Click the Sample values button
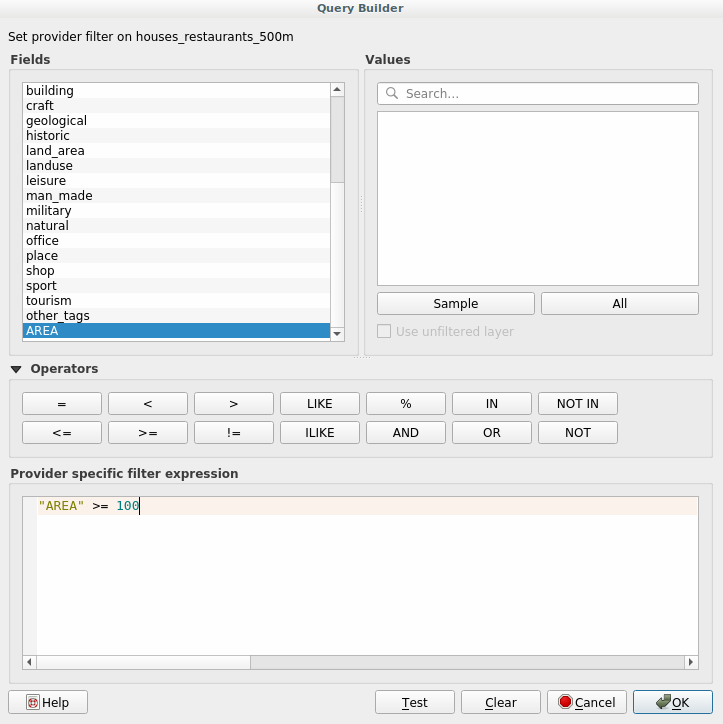 [x=455, y=304]
